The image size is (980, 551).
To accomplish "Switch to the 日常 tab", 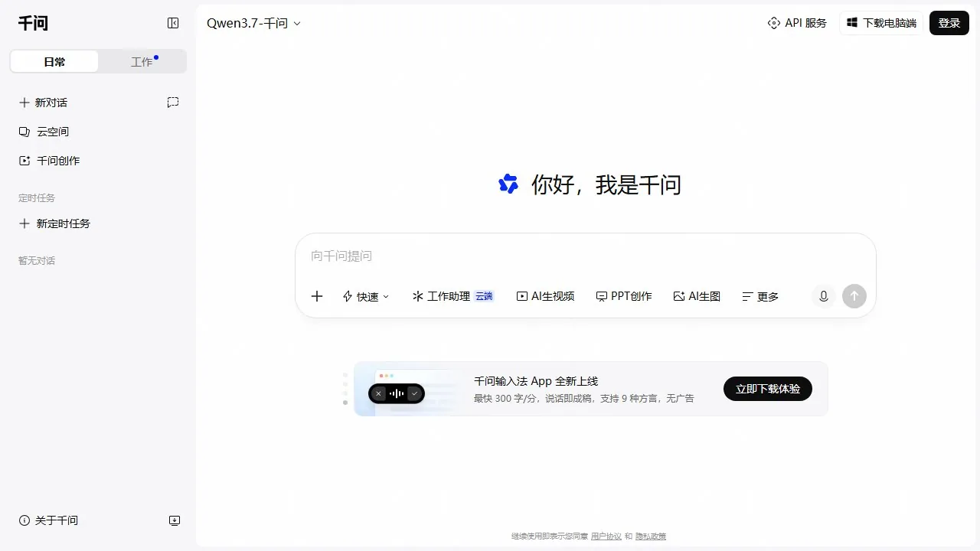I will [54, 62].
